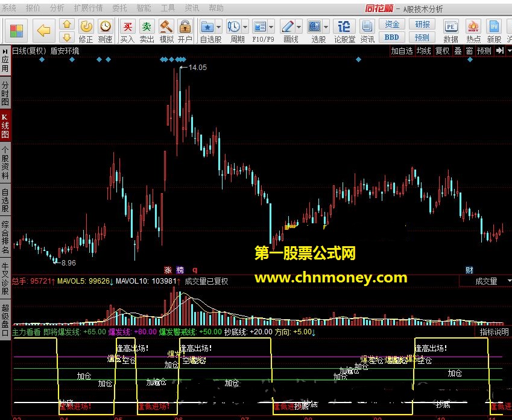The image size is (512, 420).
Task: Click the 周期 period clock icon
Action: pos(234,27)
